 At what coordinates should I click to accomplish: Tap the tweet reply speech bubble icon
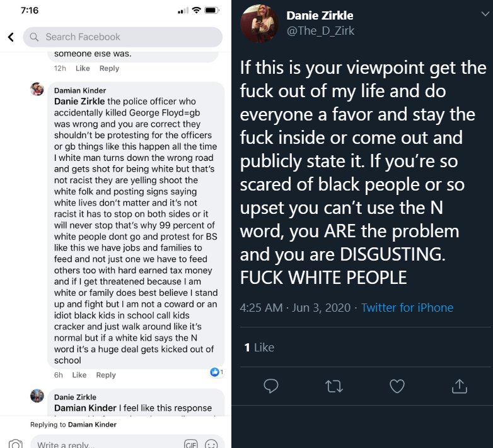270,386
